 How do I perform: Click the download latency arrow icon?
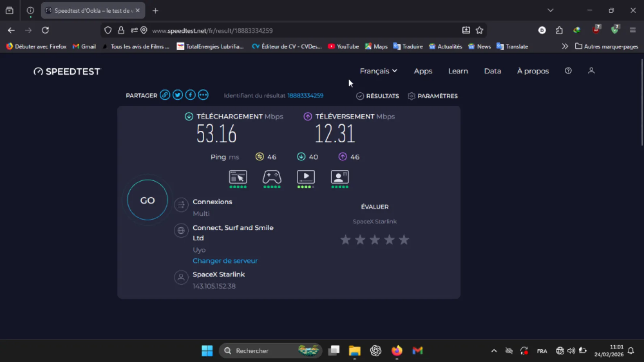(x=301, y=156)
